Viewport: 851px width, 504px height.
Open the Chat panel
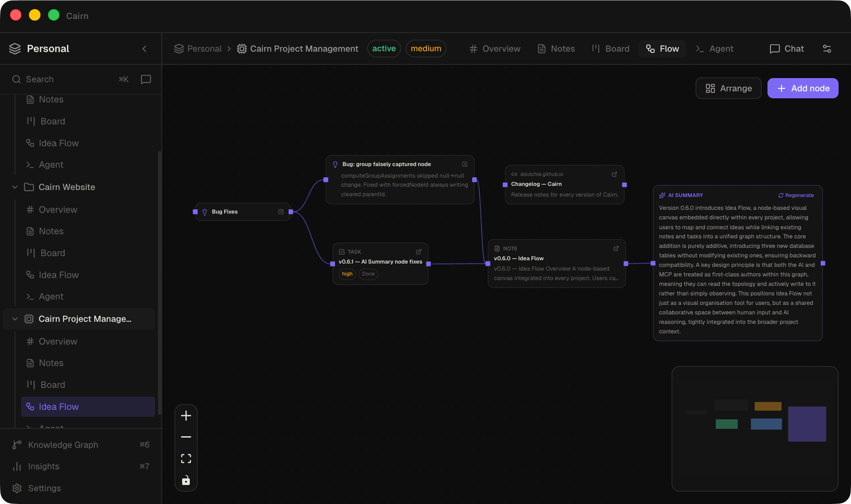point(787,49)
